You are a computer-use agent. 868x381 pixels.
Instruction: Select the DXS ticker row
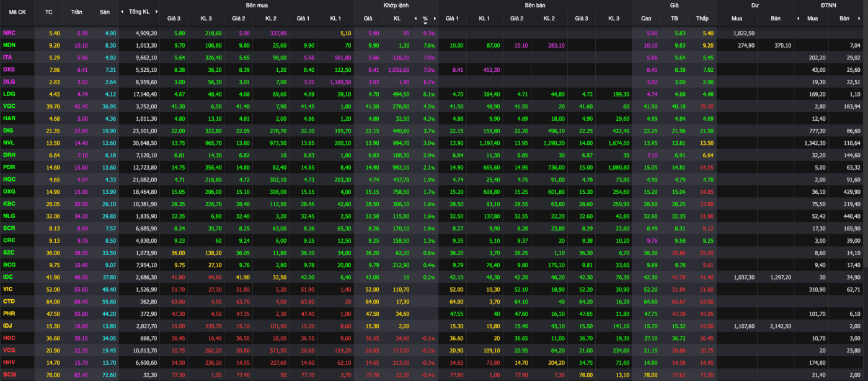[9, 69]
